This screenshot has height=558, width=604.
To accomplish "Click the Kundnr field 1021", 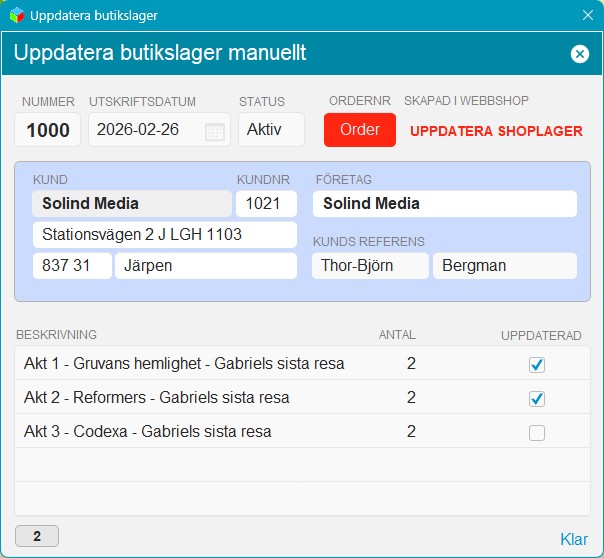I will click(x=266, y=203).
